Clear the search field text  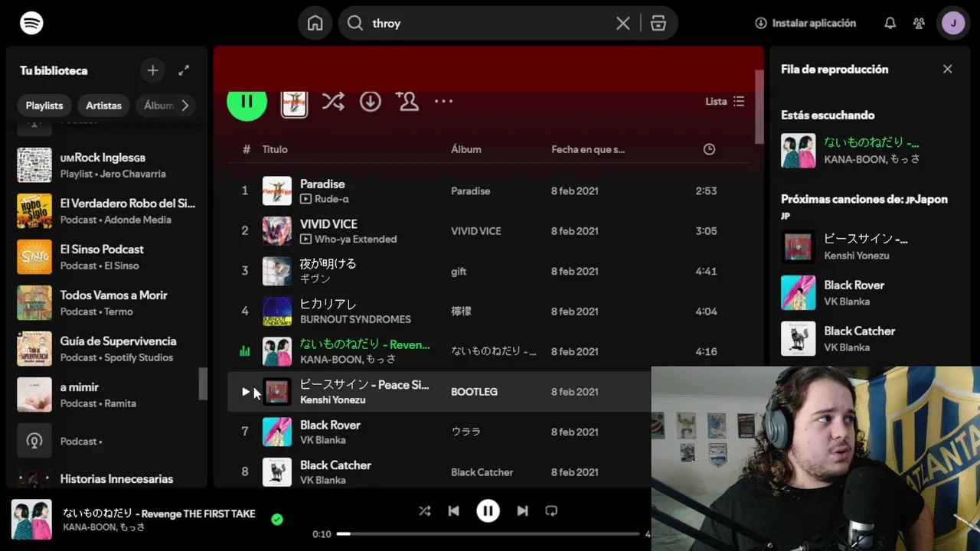point(623,23)
